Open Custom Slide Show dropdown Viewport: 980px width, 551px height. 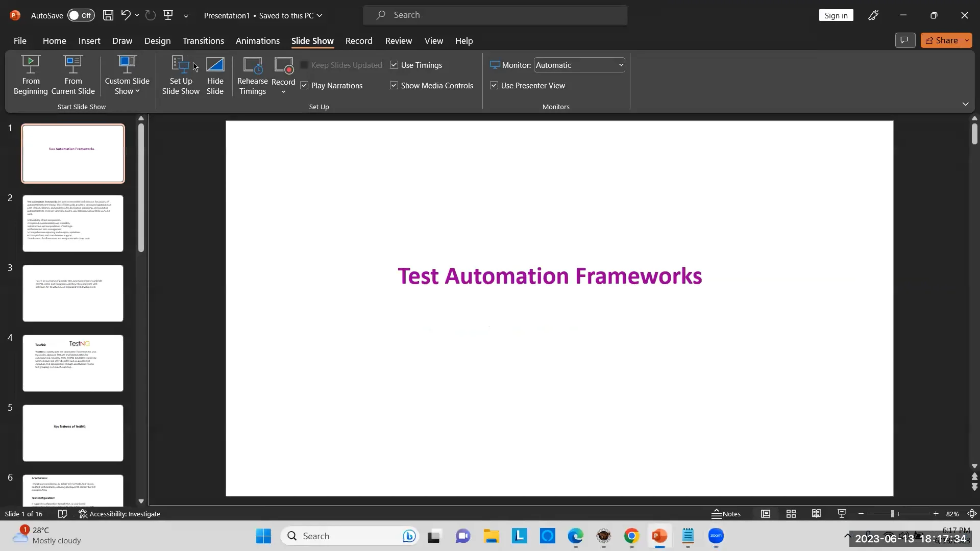127,76
